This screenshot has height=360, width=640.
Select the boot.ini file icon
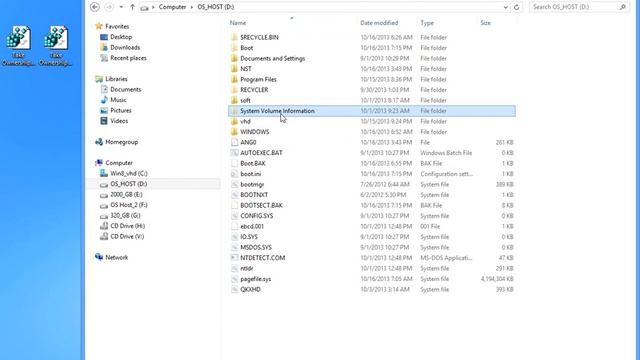(234, 174)
